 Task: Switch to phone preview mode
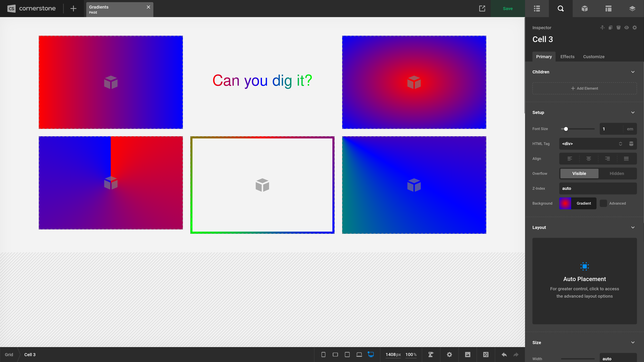pyautogui.click(x=323, y=354)
